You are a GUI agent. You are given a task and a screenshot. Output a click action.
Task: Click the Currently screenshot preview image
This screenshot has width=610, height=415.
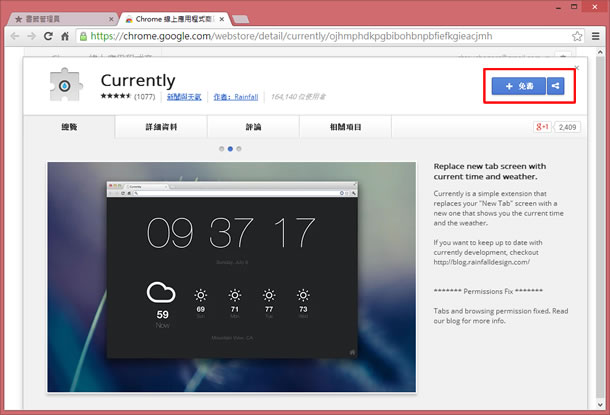231,277
